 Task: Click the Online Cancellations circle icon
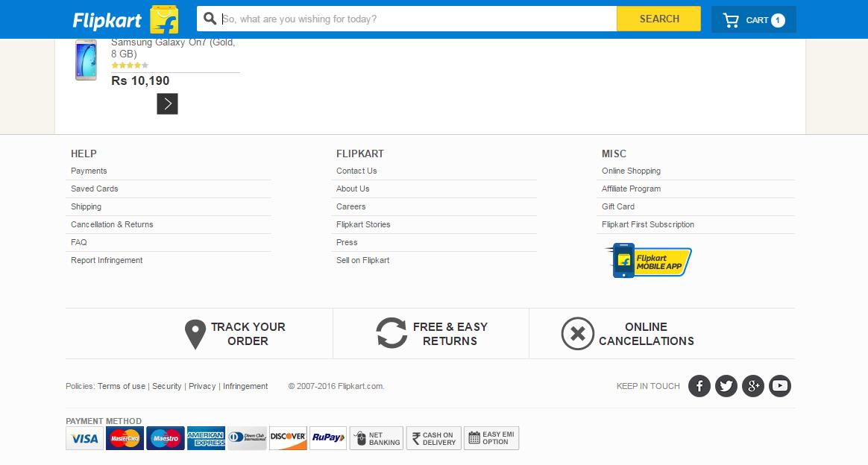(576, 334)
